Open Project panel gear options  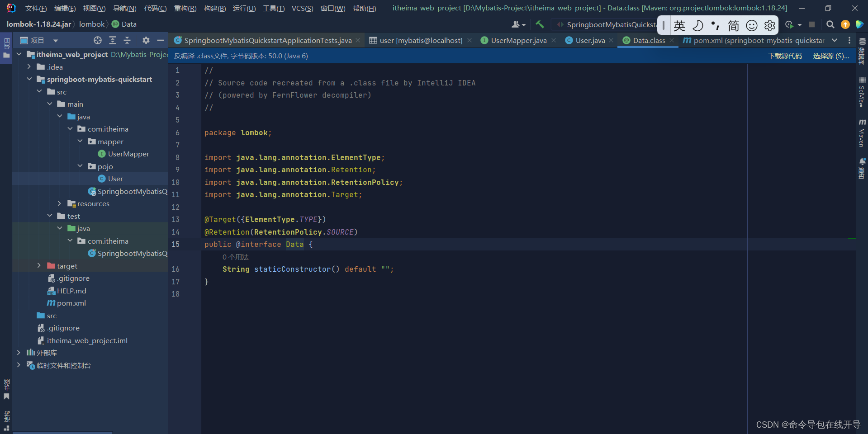coord(146,40)
